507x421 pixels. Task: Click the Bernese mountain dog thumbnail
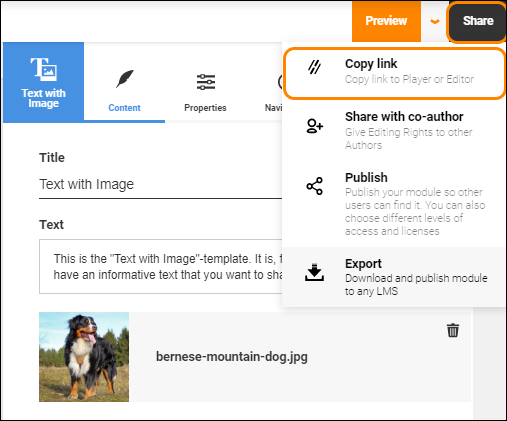click(84, 357)
